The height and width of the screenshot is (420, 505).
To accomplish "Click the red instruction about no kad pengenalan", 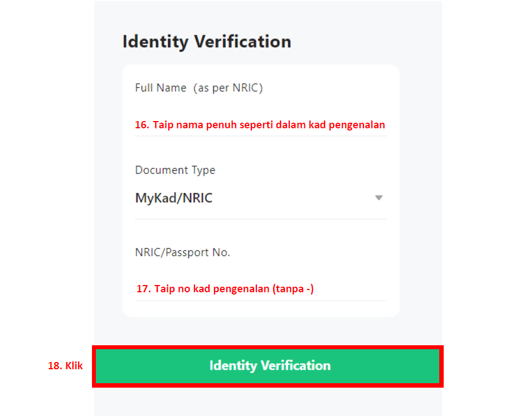I will click(x=225, y=288).
